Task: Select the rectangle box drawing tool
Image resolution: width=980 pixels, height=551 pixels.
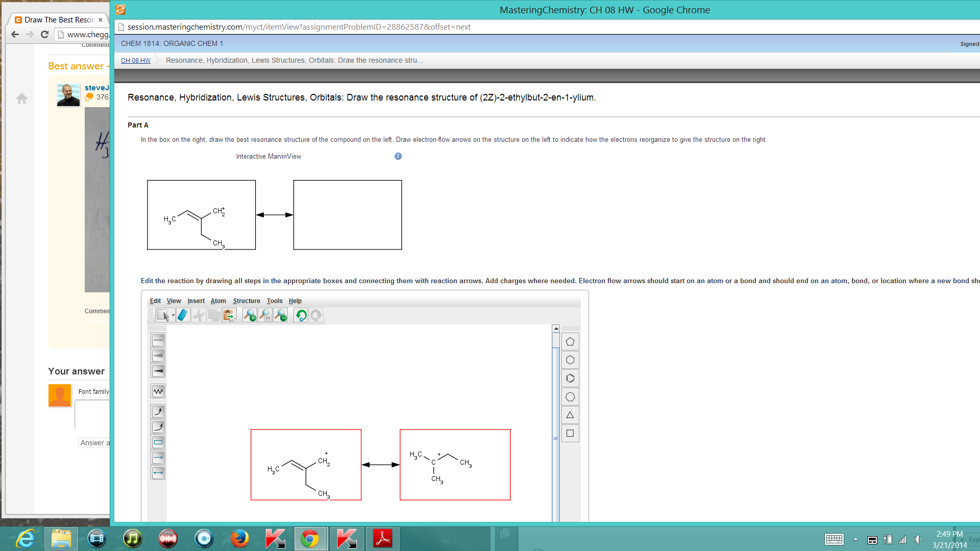Action: [158, 442]
